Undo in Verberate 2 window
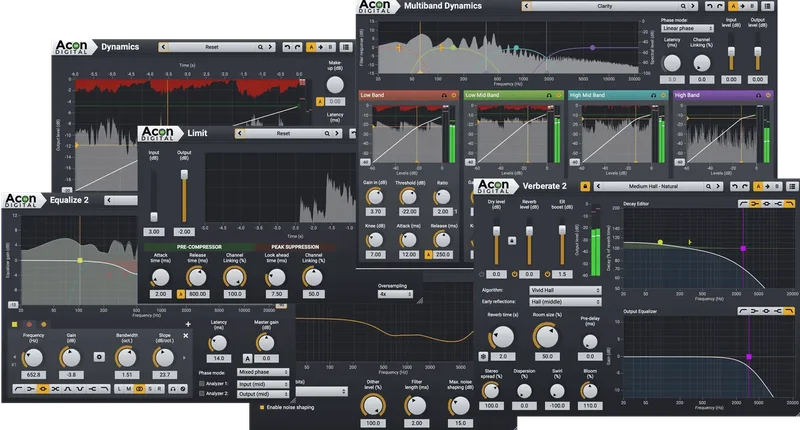 tap(735, 186)
